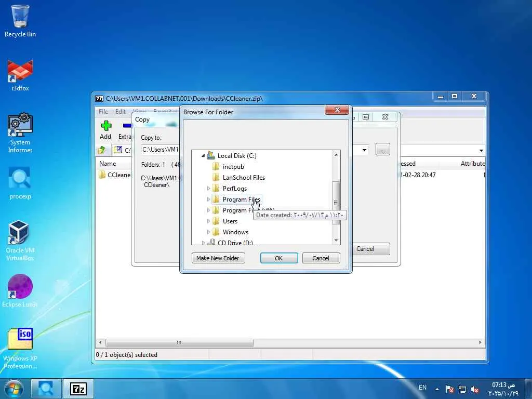This screenshot has width=532, height=399.
Task: Select the CCleaner folder in 7-Zip list
Action: pyautogui.click(x=115, y=175)
